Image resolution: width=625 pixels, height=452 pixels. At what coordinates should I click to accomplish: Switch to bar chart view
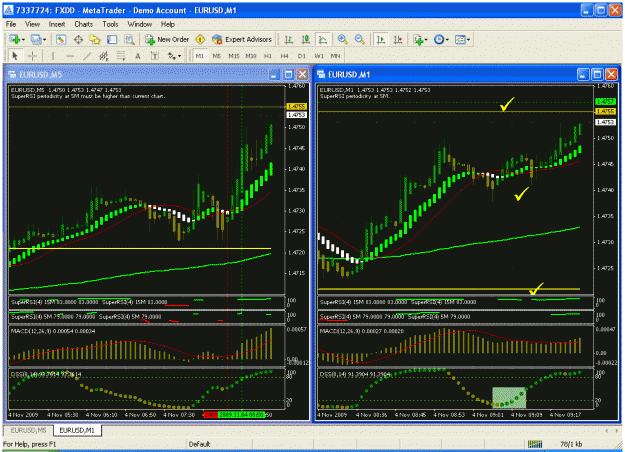[289, 39]
